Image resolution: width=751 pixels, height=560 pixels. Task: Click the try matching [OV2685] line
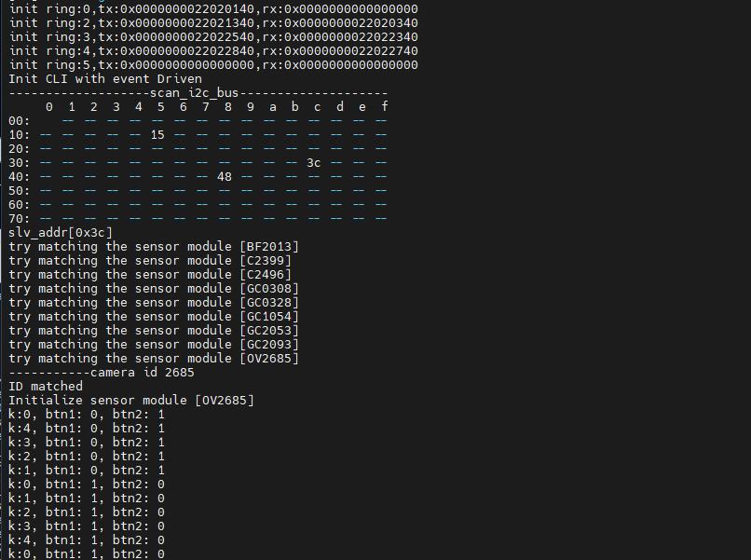tap(154, 359)
